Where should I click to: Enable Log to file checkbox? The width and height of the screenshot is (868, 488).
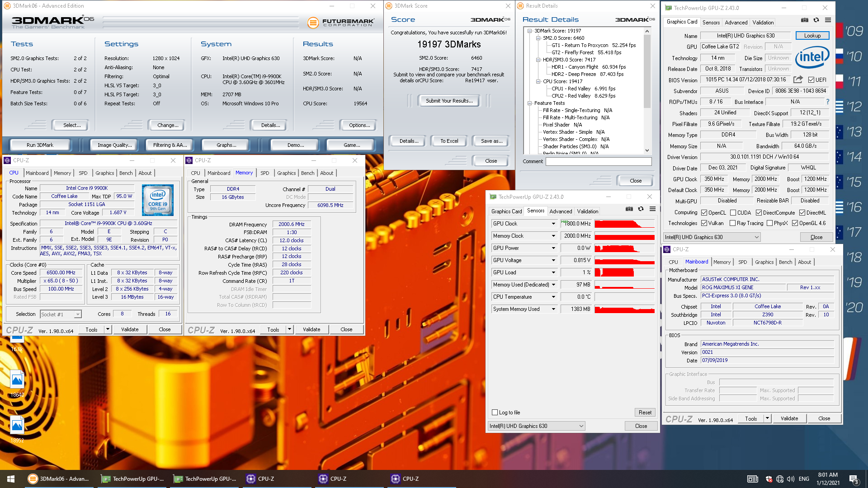[495, 413]
